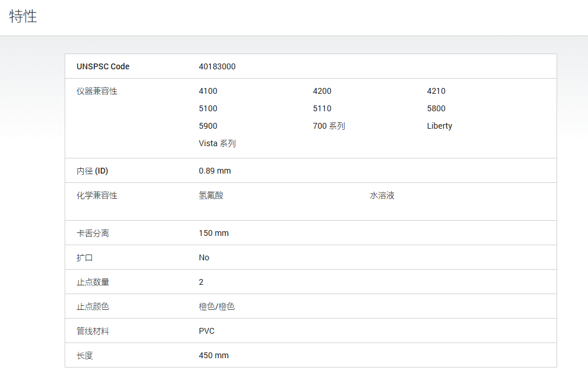Click the 化学兼容性 label
This screenshot has width=588, height=385.
(97, 196)
